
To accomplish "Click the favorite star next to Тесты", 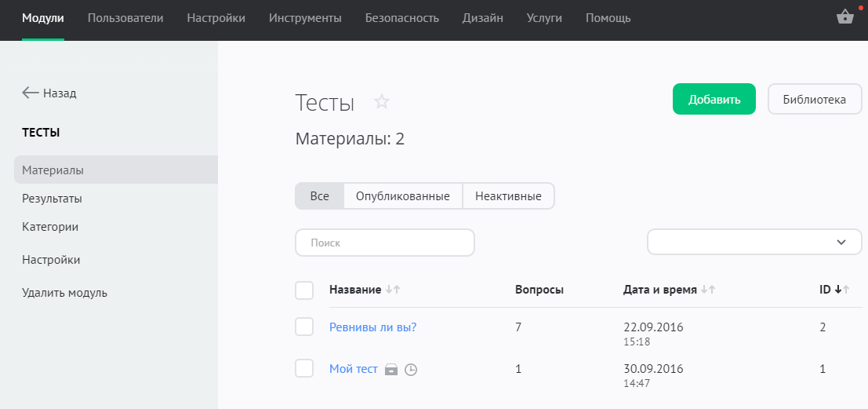I will (x=382, y=102).
